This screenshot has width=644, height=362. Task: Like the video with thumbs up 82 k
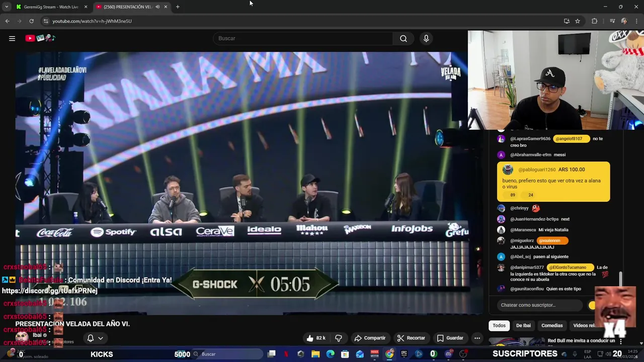click(316, 338)
